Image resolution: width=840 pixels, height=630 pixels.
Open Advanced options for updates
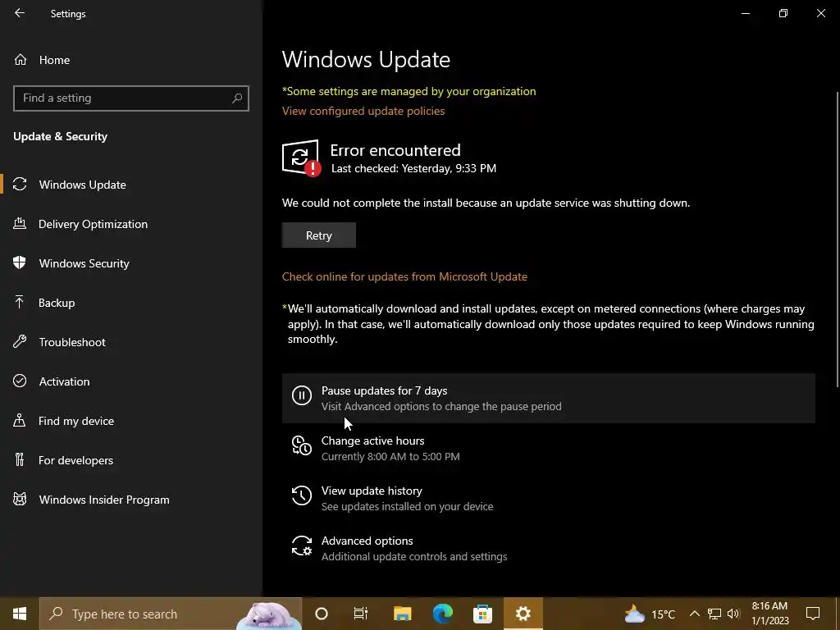[x=549, y=548]
